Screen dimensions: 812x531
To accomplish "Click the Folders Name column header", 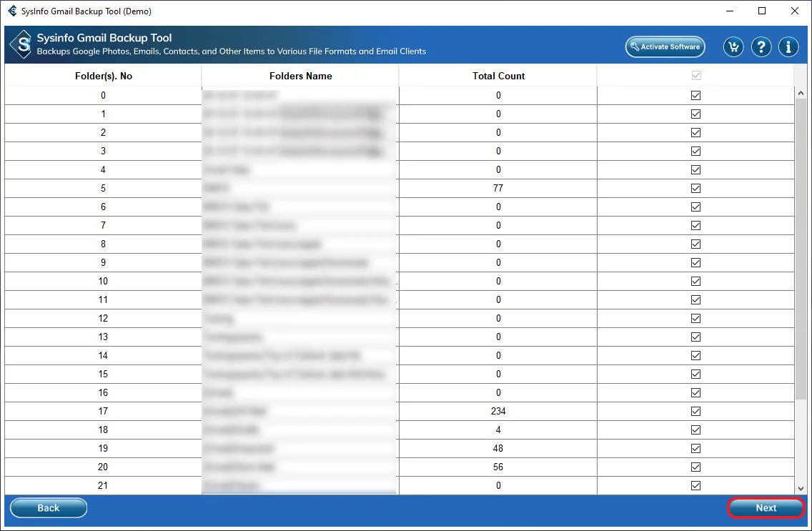I will [x=300, y=76].
